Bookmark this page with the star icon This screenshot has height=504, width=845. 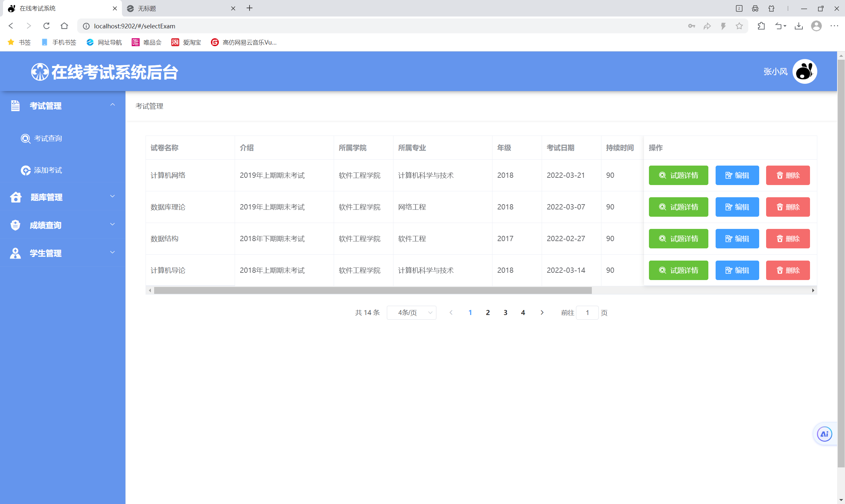coord(739,26)
